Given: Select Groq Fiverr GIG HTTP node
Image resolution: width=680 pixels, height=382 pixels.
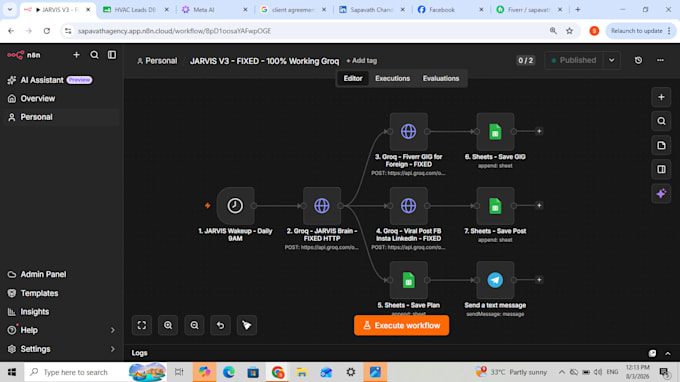Looking at the screenshot, I should point(409,131).
